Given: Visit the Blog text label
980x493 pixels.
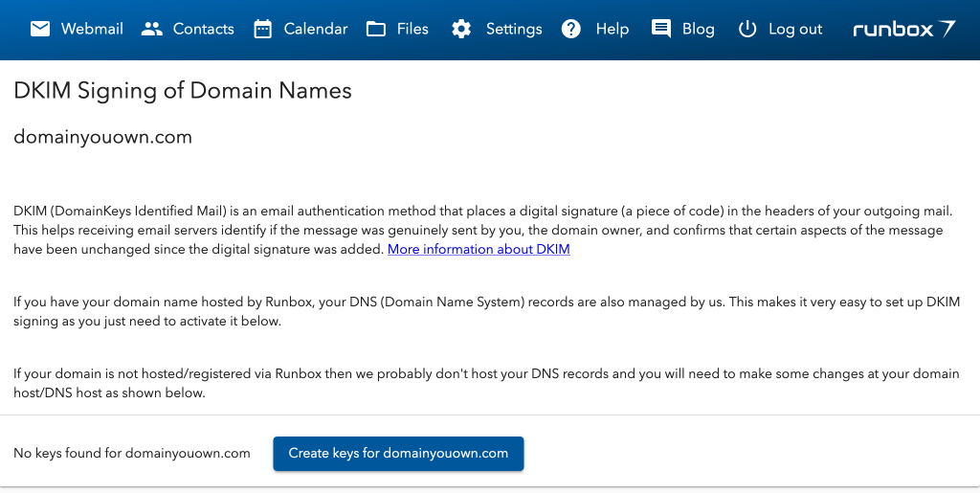Looking at the screenshot, I should point(699,29).
